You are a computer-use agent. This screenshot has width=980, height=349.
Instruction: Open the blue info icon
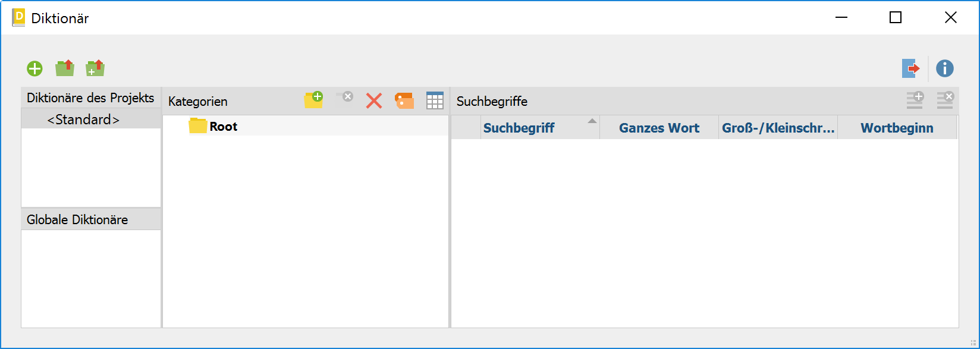945,68
